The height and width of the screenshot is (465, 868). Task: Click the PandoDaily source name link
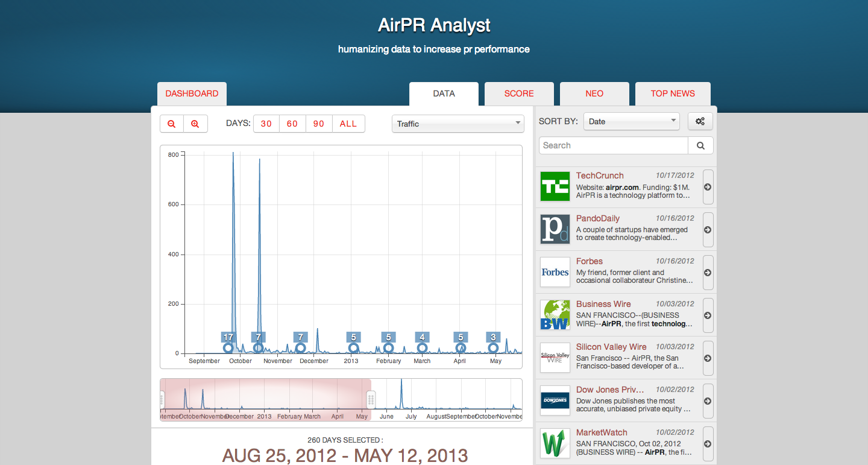(x=598, y=218)
